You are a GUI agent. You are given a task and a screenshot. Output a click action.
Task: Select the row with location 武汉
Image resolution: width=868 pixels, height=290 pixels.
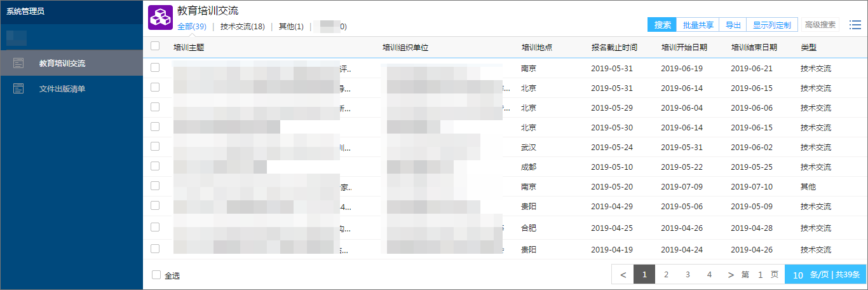(x=155, y=146)
